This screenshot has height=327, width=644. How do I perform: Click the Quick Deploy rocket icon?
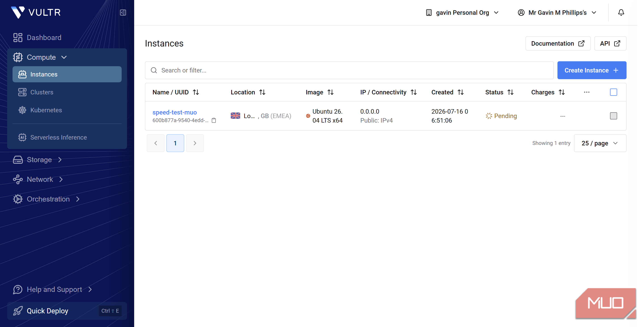(x=18, y=311)
